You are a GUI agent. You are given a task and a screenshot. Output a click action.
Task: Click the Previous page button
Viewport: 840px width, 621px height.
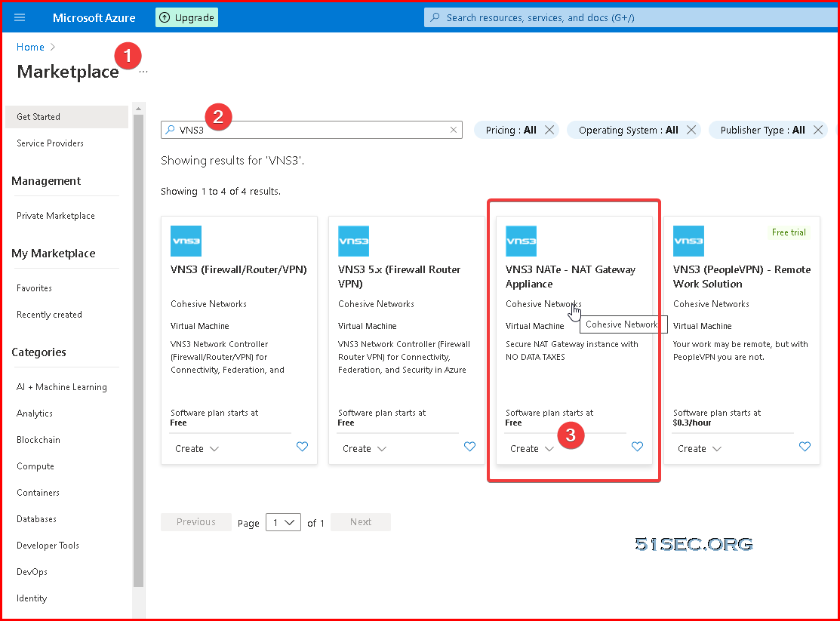click(x=196, y=522)
